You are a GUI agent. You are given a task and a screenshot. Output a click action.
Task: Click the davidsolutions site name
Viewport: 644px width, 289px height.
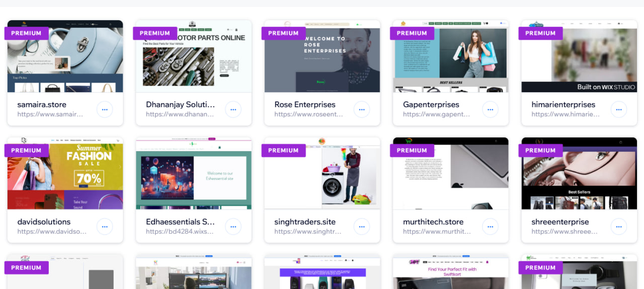tap(44, 222)
